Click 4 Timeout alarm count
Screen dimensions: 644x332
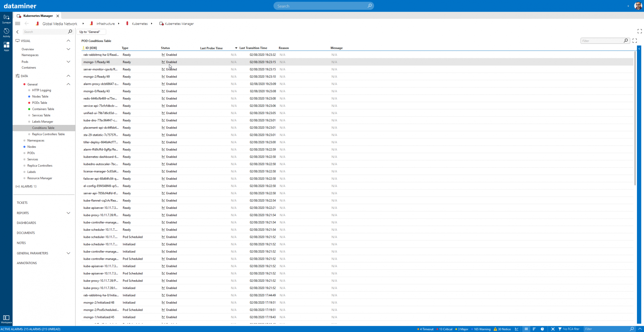(x=425, y=329)
